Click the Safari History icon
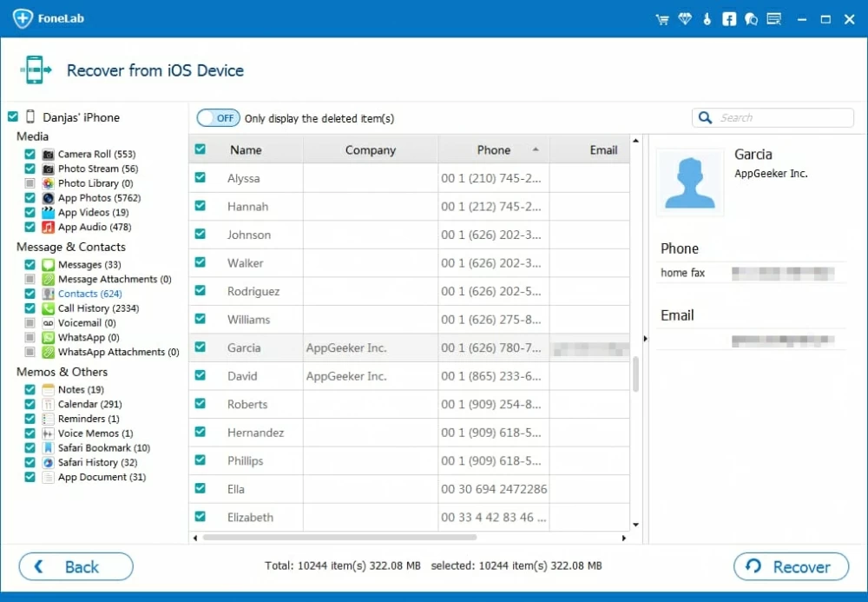 coord(49,462)
